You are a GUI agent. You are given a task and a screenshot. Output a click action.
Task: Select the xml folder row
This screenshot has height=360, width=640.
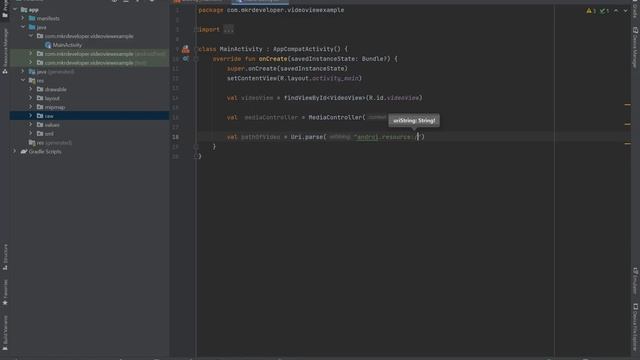[89, 133]
